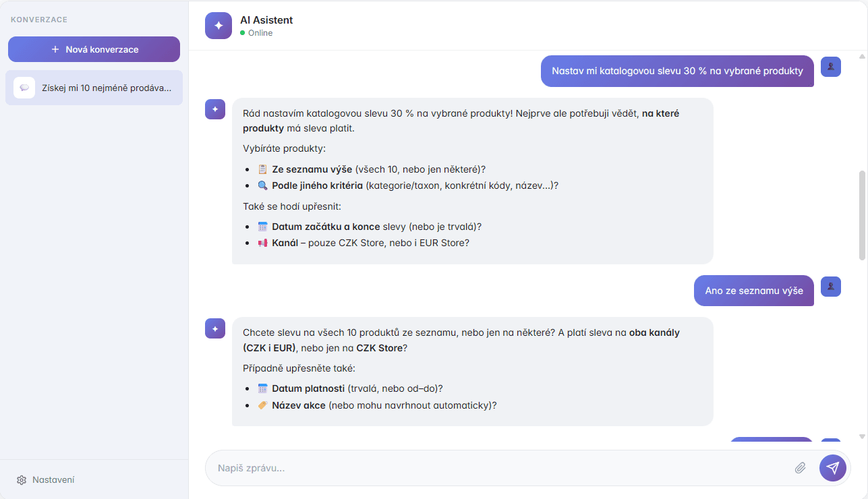Image resolution: width=868 pixels, height=499 pixels.
Task: Click the speech bubble icon in the conversation list
Action: coord(24,88)
